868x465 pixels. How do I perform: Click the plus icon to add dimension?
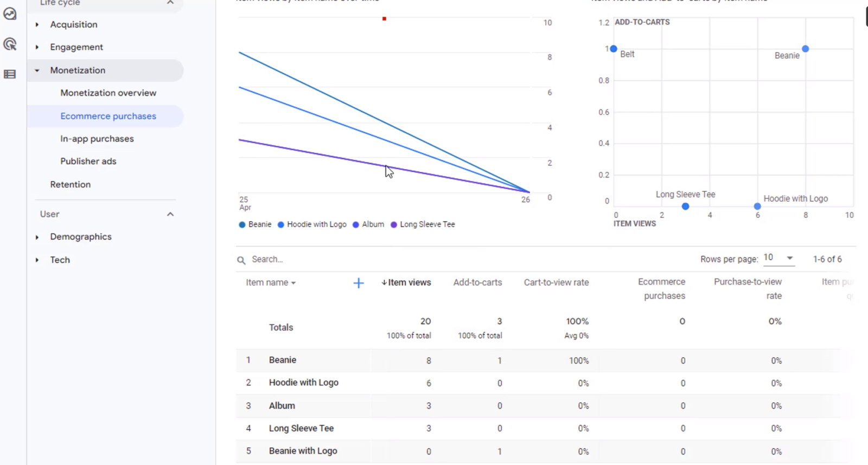359,283
